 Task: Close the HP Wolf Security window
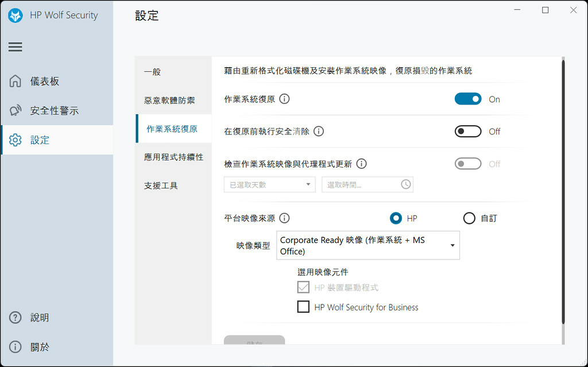tap(574, 10)
